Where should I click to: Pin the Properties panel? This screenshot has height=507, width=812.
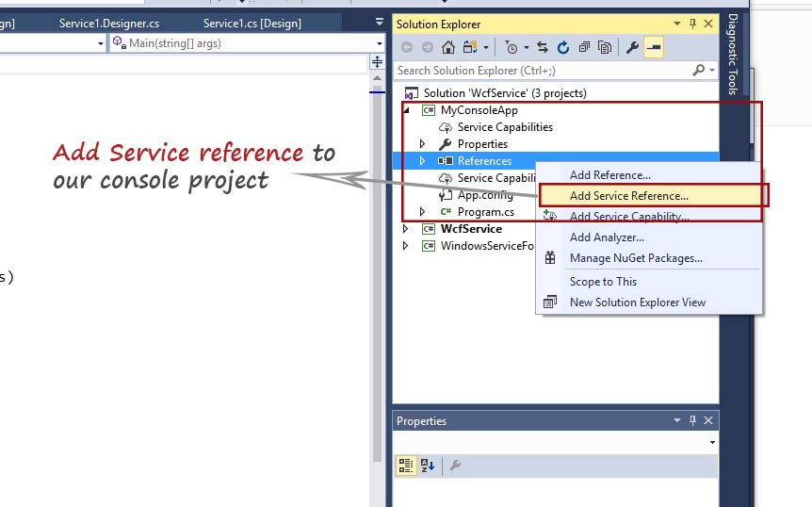click(x=693, y=420)
